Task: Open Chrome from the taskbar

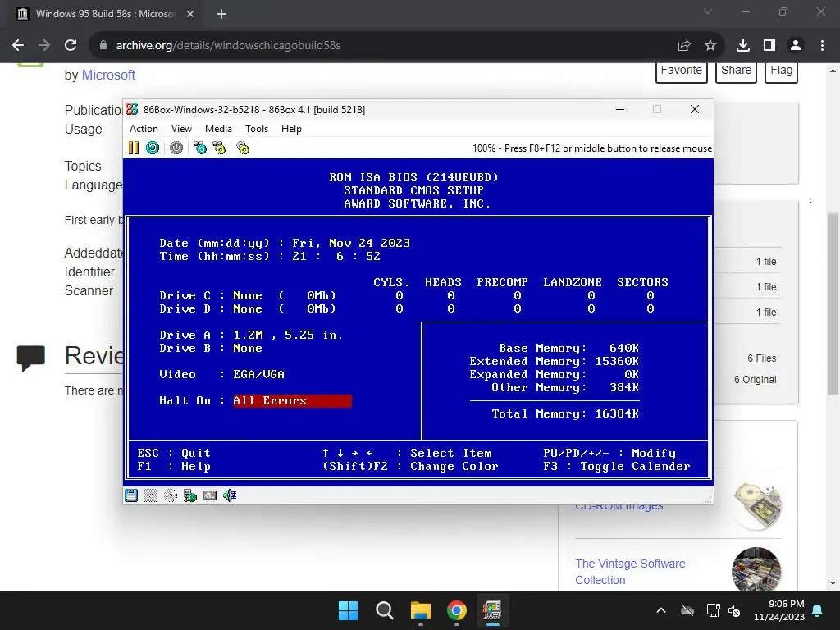Action: tap(456, 610)
